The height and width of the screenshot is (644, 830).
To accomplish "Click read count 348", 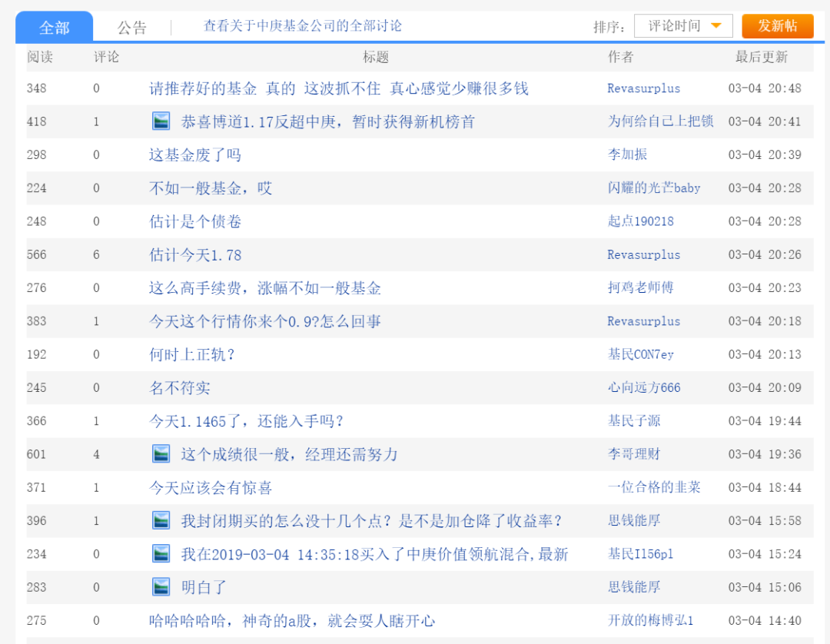I will click(37, 88).
